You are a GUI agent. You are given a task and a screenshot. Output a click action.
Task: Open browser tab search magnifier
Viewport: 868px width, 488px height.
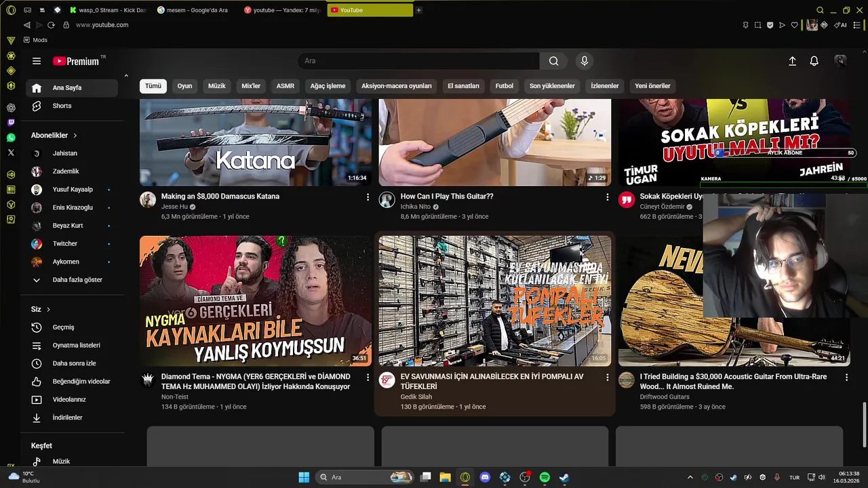(820, 10)
